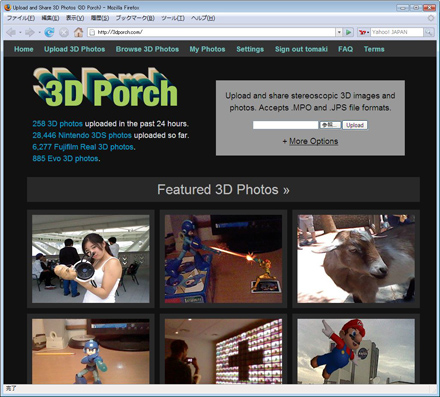
Task: Open the FAQ nav link
Action: 345,49
